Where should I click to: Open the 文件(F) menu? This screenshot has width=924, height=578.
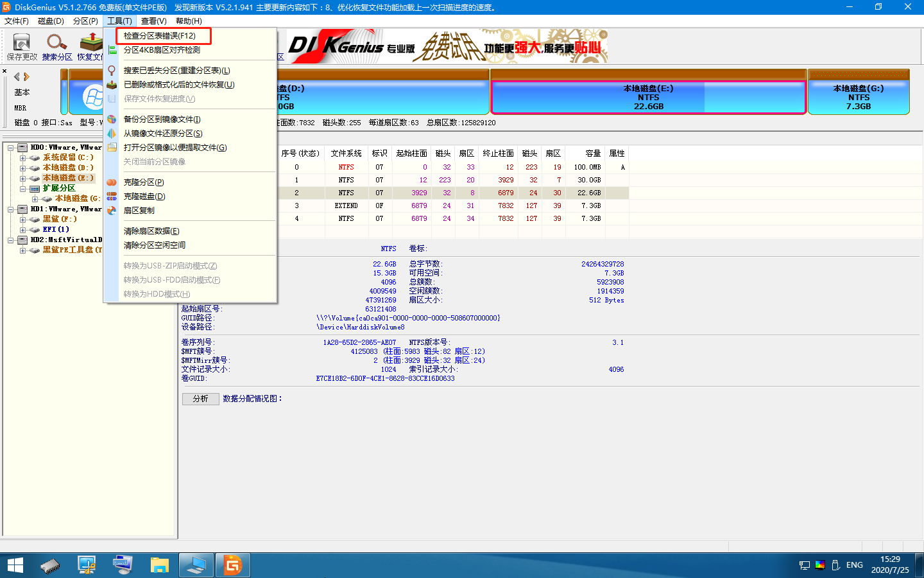pyautogui.click(x=17, y=21)
